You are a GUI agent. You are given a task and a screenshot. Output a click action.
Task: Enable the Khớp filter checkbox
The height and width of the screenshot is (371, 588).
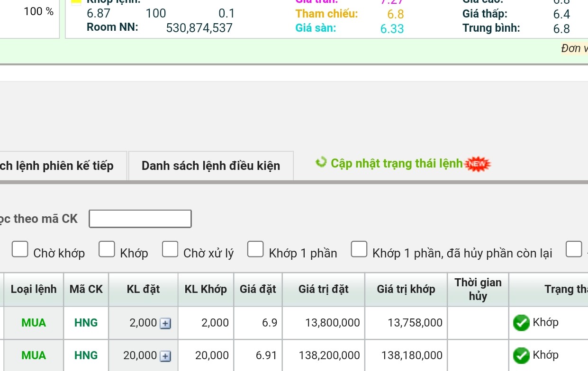click(x=107, y=249)
